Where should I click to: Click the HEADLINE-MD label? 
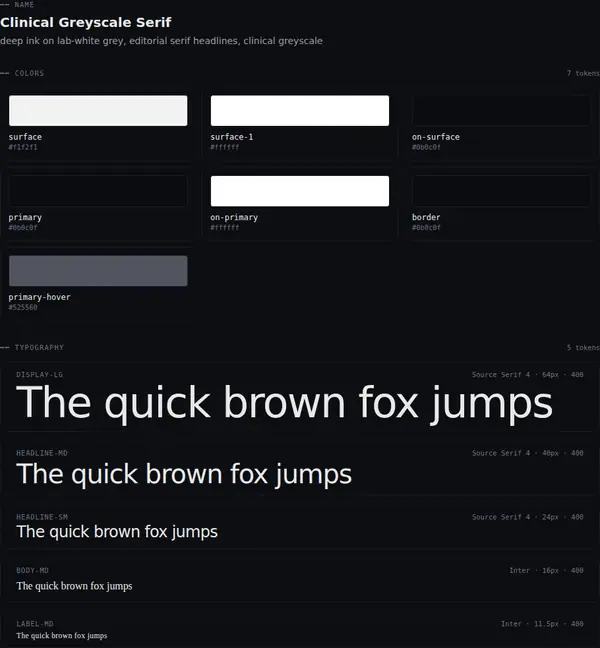coord(42,453)
